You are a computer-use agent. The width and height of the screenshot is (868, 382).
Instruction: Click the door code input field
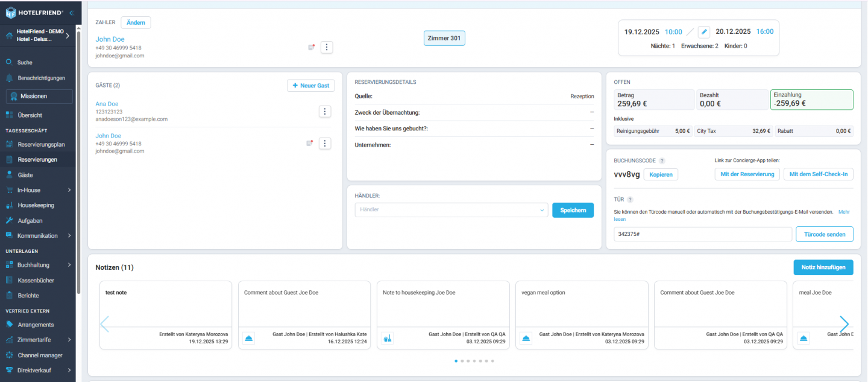pyautogui.click(x=702, y=234)
